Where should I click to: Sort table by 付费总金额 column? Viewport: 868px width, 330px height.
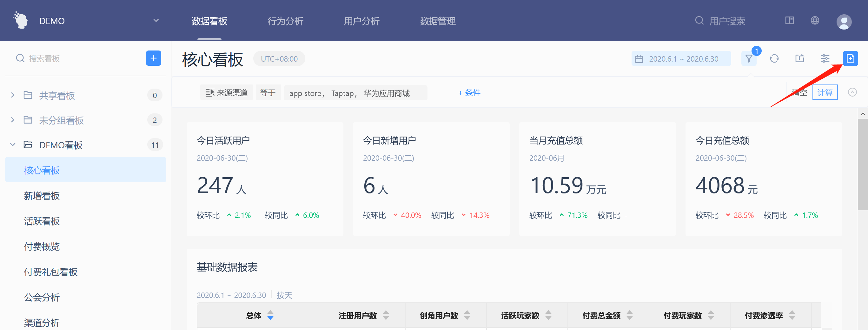tap(629, 315)
